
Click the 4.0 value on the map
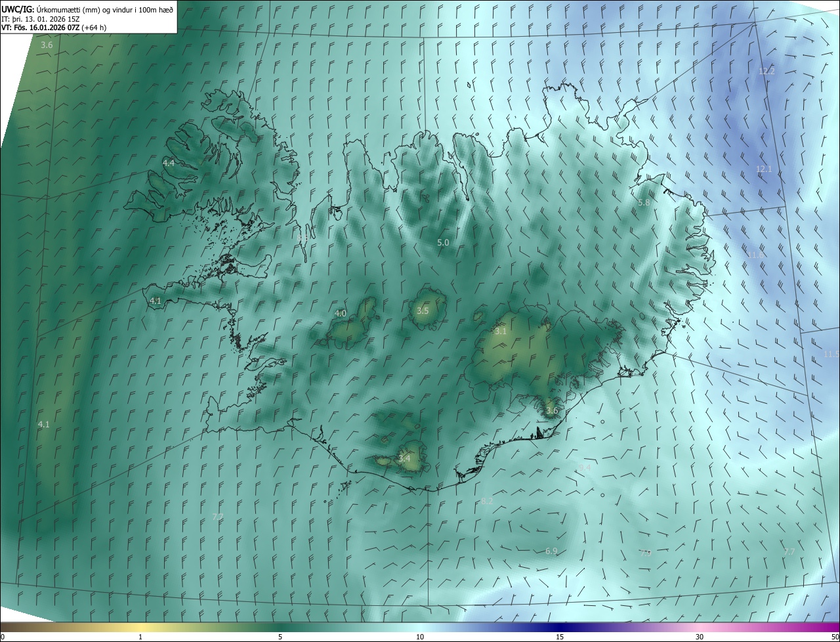tap(340, 314)
